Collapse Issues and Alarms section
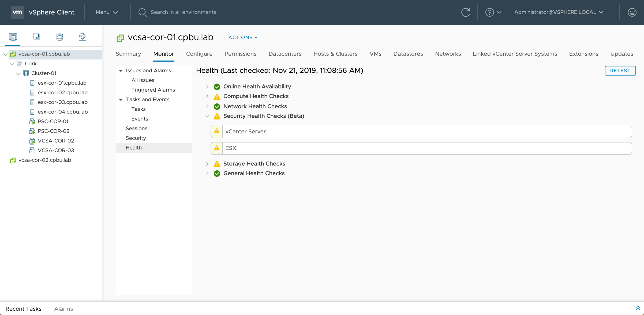The height and width of the screenshot is (315, 644). click(121, 71)
